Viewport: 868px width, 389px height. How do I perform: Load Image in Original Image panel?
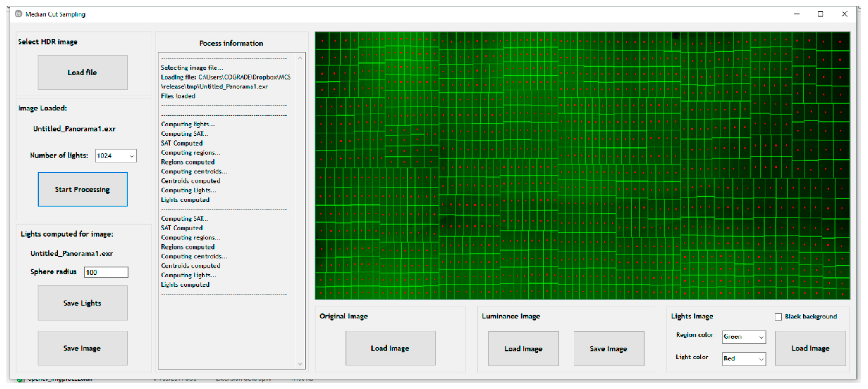click(x=390, y=348)
